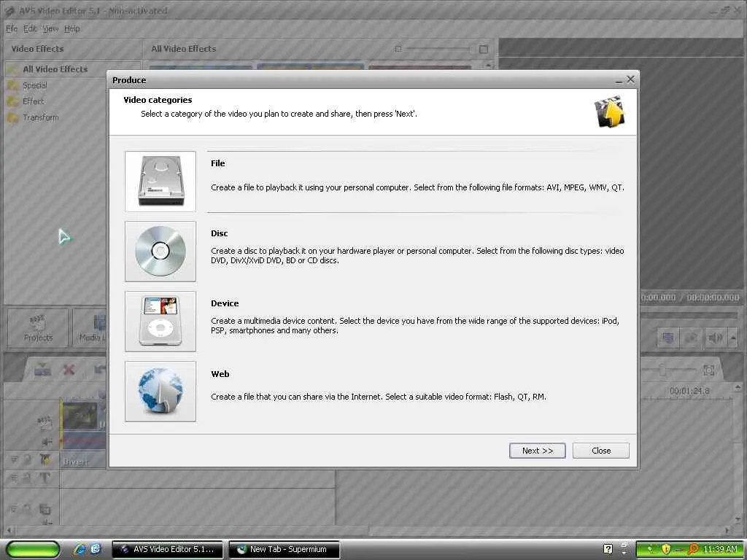Choose the Device category heading

(x=225, y=303)
